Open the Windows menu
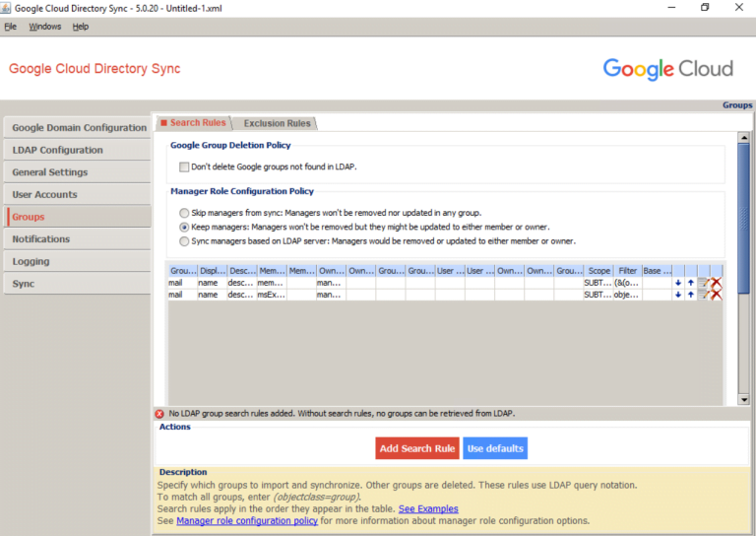 click(x=45, y=27)
